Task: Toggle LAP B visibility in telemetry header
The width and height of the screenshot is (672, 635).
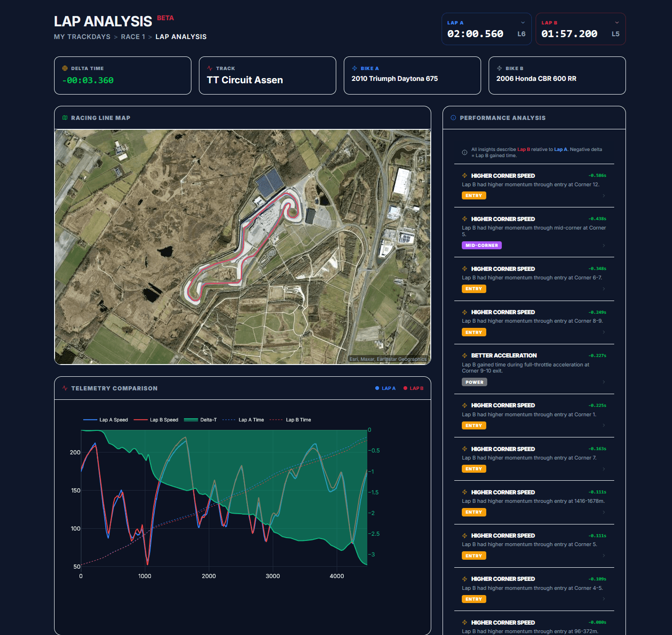Action: click(x=413, y=388)
